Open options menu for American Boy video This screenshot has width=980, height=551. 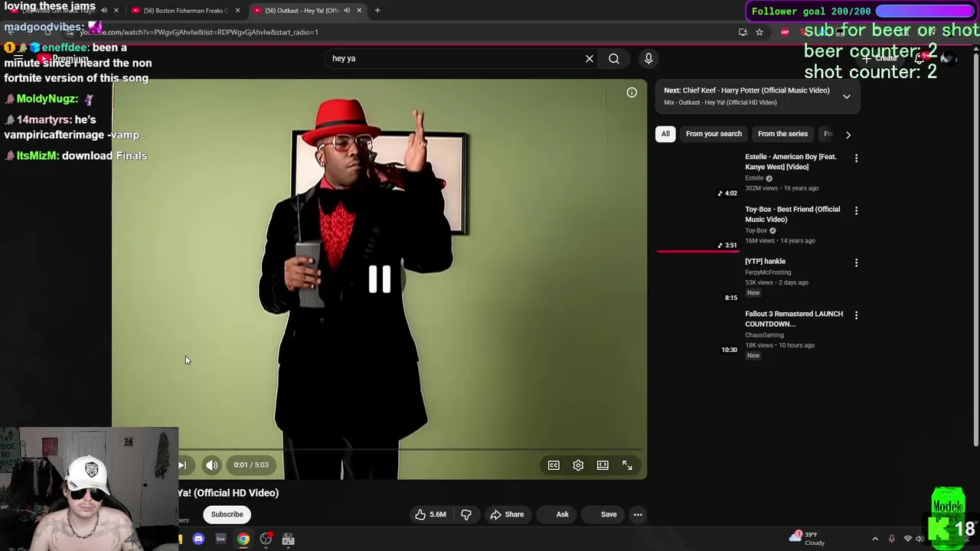[856, 158]
